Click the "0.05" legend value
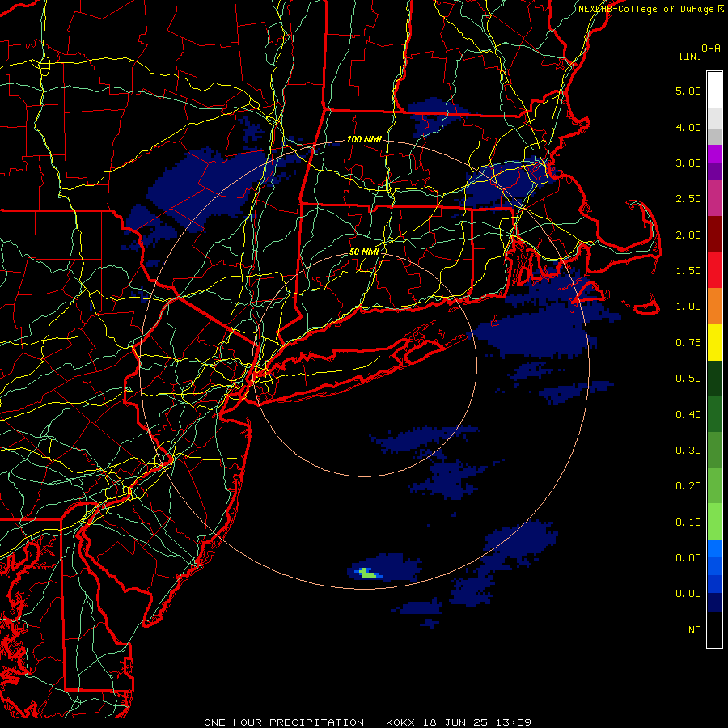728x728 pixels. (x=688, y=558)
